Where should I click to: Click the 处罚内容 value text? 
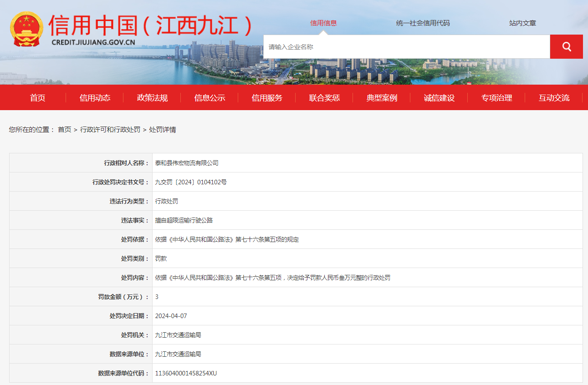pos(272,278)
